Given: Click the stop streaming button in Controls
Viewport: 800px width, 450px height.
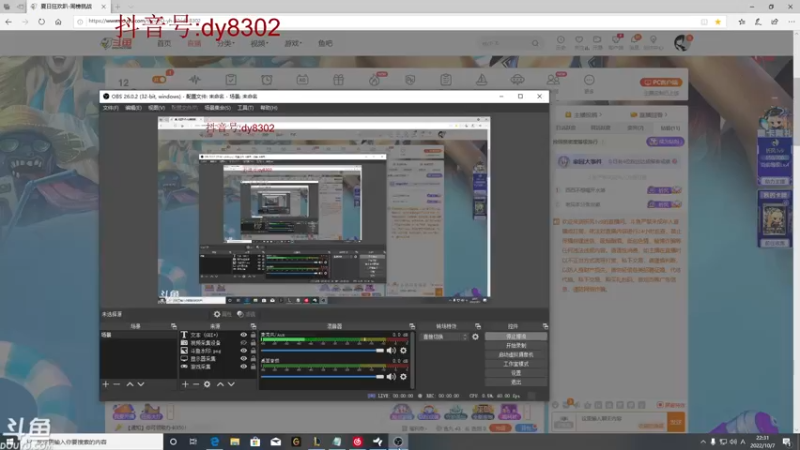Looking at the screenshot, I should click(x=516, y=337).
